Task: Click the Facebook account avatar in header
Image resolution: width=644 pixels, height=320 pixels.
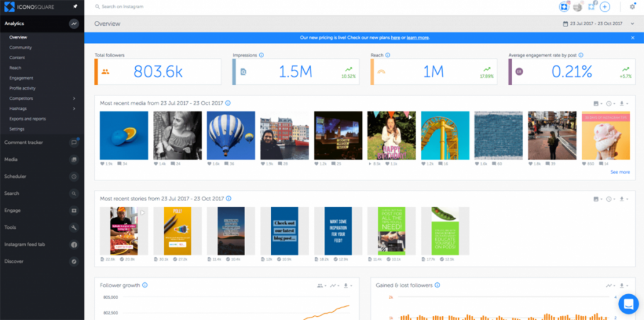Action: click(591, 7)
